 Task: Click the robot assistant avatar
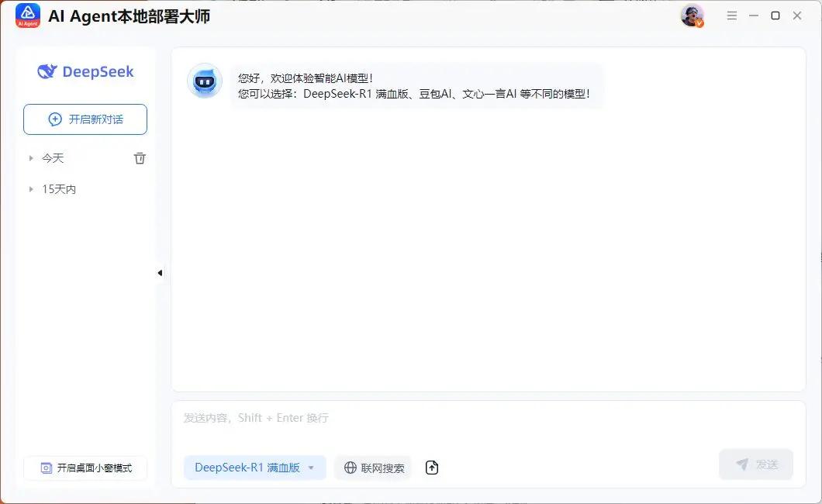click(205, 81)
